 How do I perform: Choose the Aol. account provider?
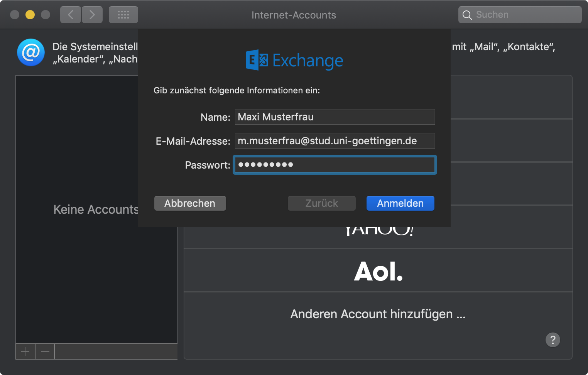378,270
